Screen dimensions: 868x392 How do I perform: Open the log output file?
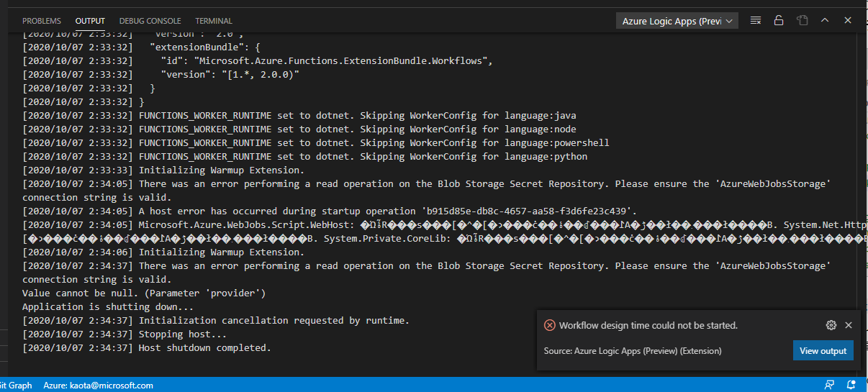(802, 21)
